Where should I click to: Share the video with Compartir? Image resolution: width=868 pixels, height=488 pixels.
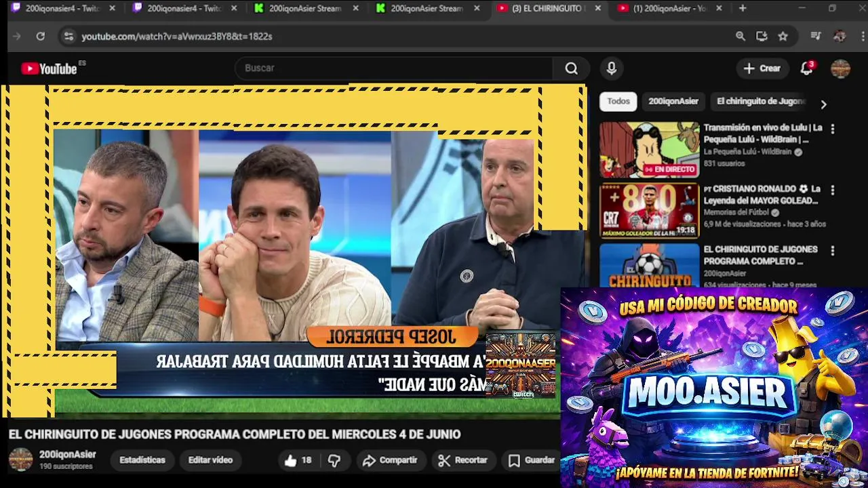390,460
